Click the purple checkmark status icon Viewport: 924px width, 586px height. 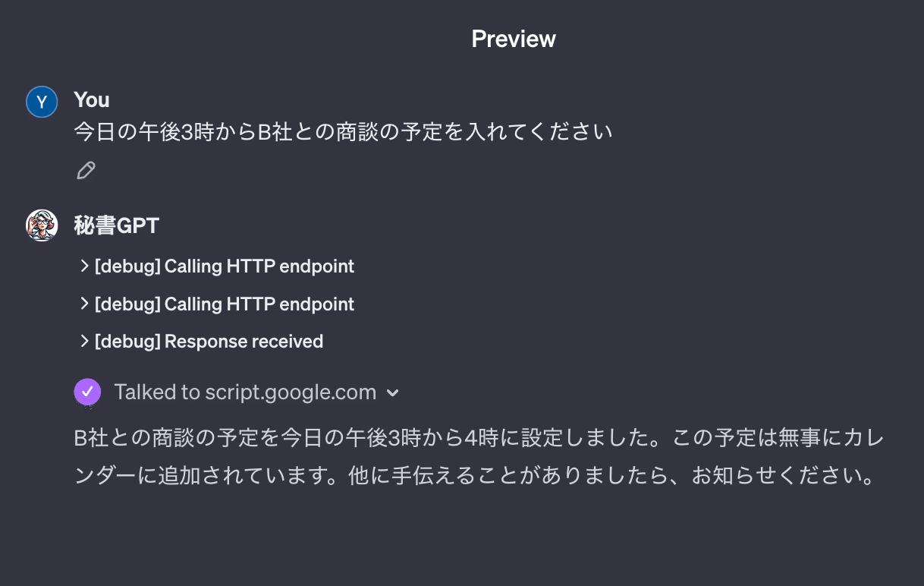(x=87, y=392)
